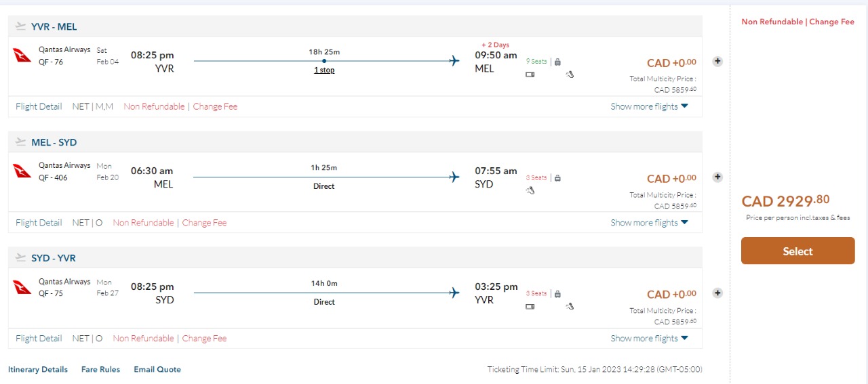The width and height of the screenshot is (868, 384).
Task: Expand the plus button for the YVR-MEL flight
Action: coord(717,61)
